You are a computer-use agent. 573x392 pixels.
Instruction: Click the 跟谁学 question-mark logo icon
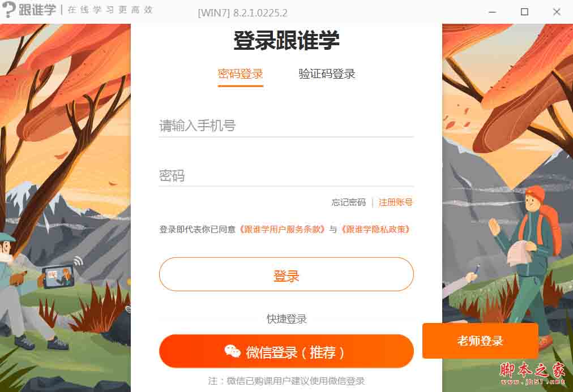[x=8, y=10]
